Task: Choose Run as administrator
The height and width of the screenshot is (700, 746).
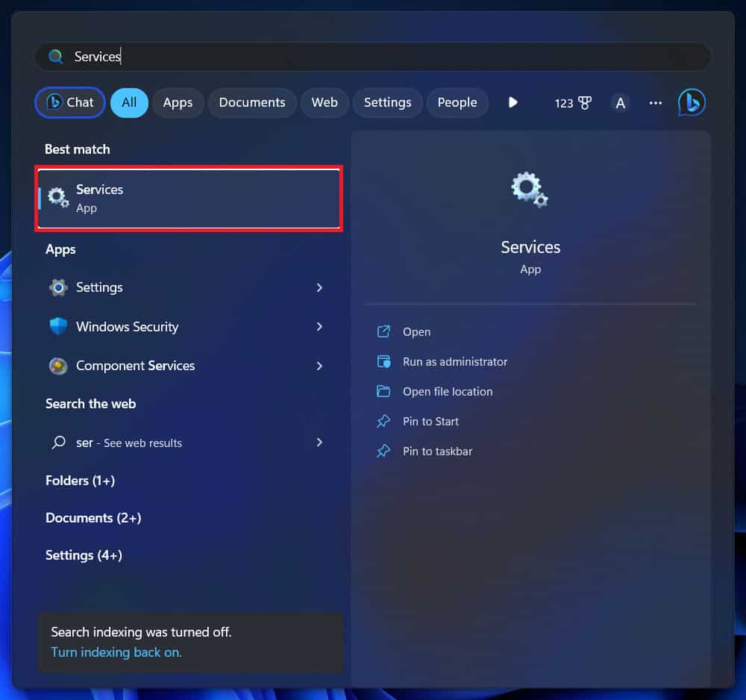Action: [455, 362]
